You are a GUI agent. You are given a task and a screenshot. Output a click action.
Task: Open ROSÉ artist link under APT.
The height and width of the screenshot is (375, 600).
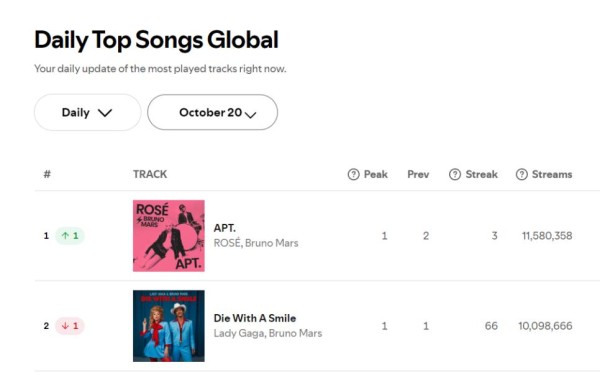227,243
